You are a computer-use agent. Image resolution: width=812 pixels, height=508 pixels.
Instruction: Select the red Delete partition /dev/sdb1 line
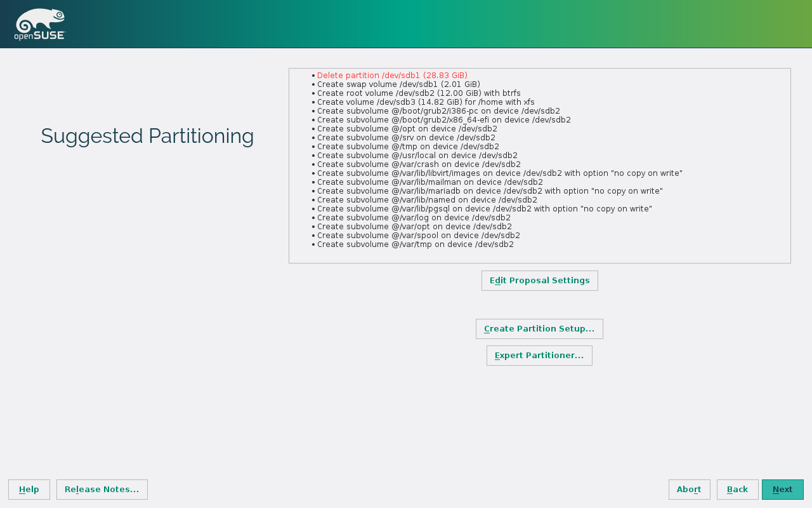click(392, 76)
